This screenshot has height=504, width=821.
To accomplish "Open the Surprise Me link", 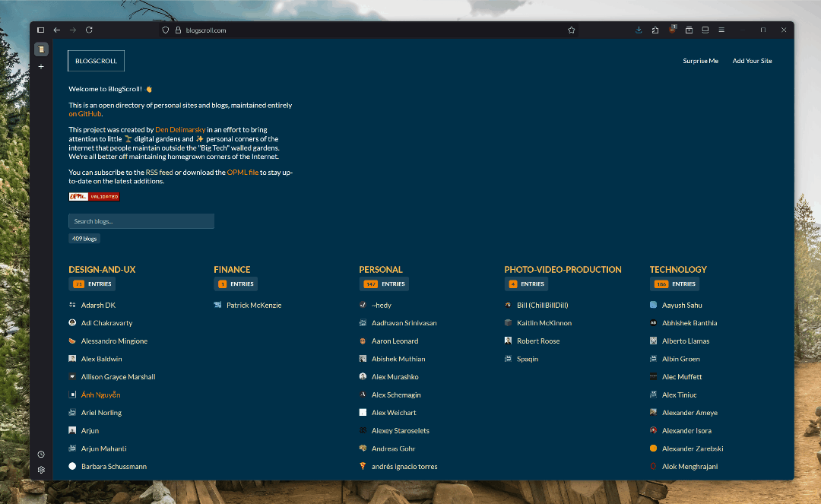I will pos(701,61).
